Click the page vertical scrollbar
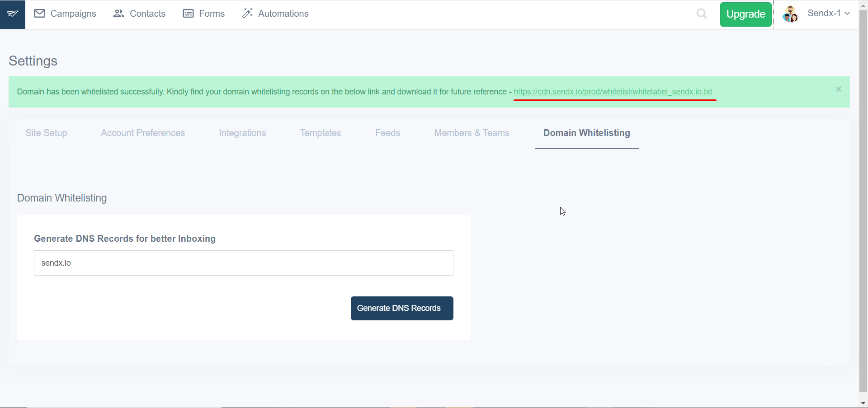The width and height of the screenshot is (868, 408). (863, 201)
